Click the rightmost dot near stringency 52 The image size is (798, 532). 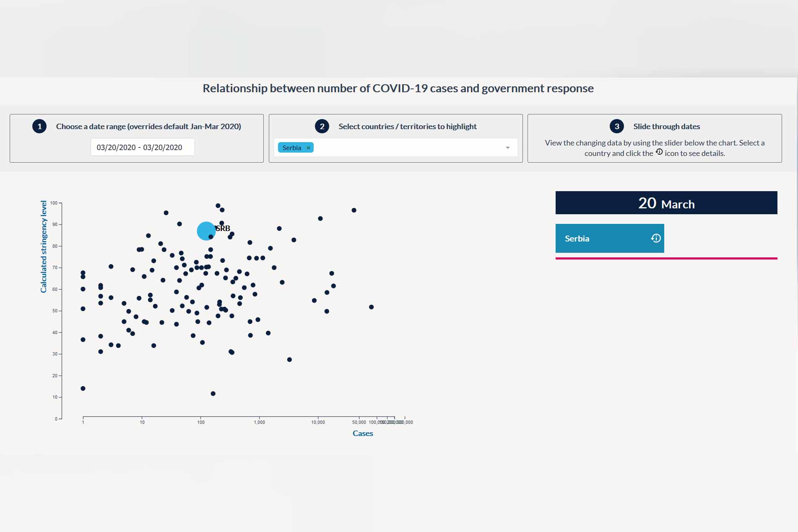point(371,307)
